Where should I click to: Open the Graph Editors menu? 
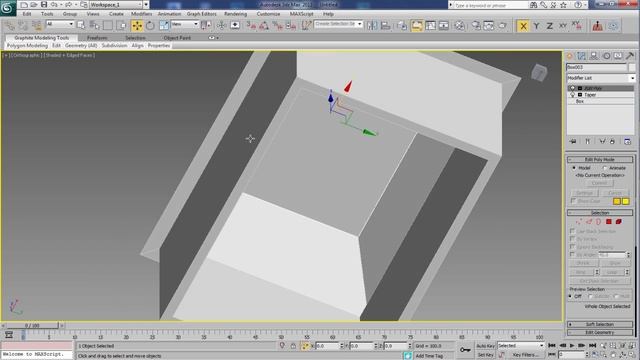202,14
